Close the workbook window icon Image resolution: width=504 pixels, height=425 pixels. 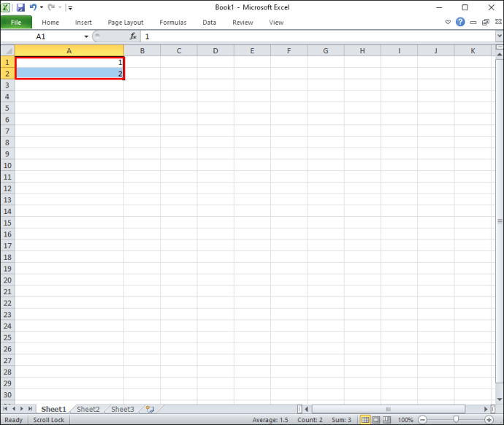(x=498, y=21)
